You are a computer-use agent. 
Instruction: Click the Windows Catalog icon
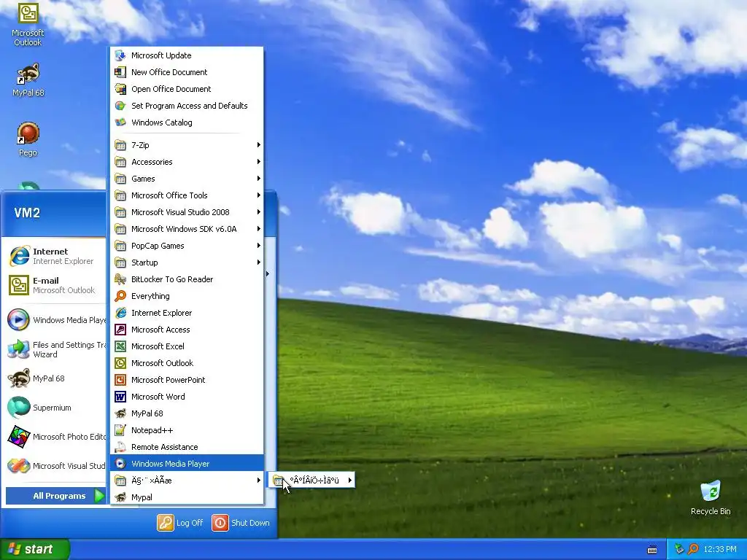120,122
